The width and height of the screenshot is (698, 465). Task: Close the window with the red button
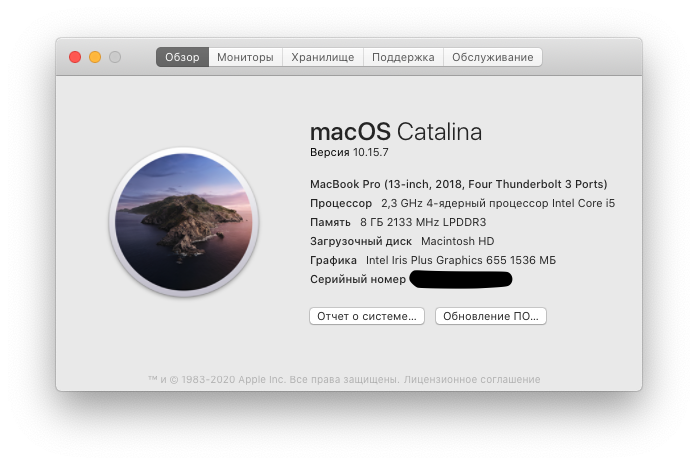75,57
